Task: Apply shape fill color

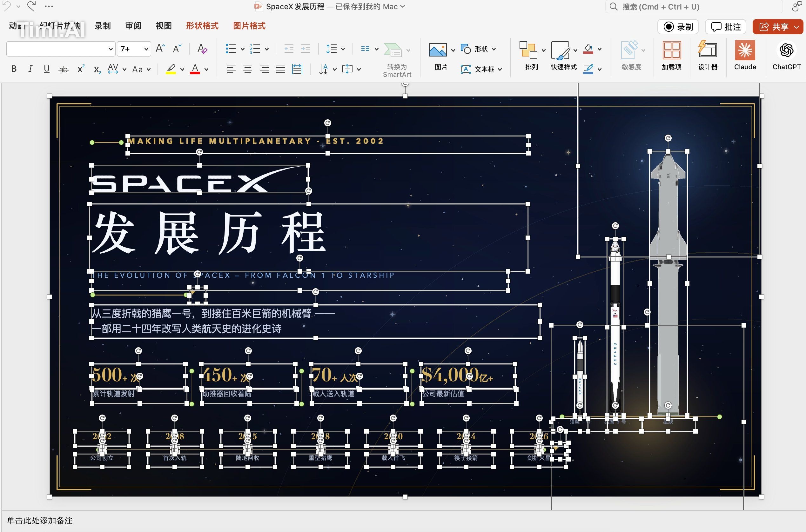Action: point(588,49)
